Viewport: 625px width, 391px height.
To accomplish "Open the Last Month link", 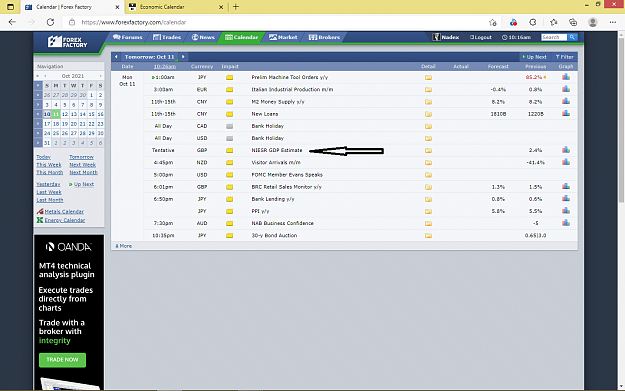I will click(49, 200).
